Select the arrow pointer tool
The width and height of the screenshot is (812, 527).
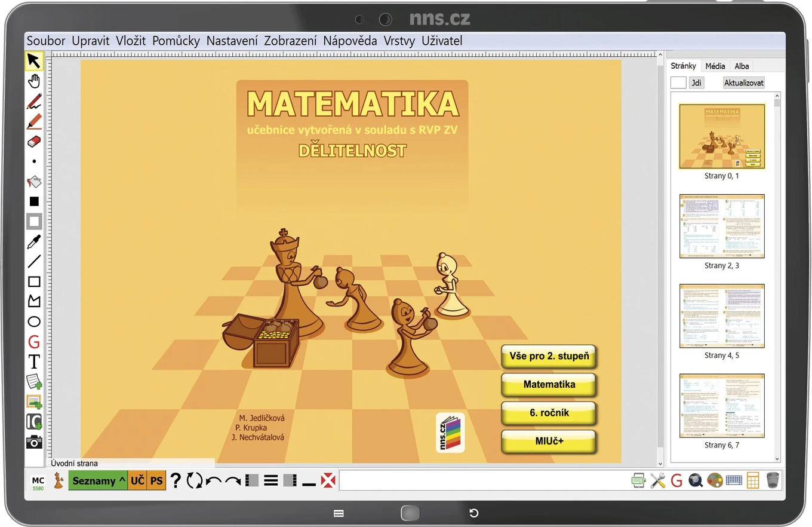pyautogui.click(x=34, y=61)
